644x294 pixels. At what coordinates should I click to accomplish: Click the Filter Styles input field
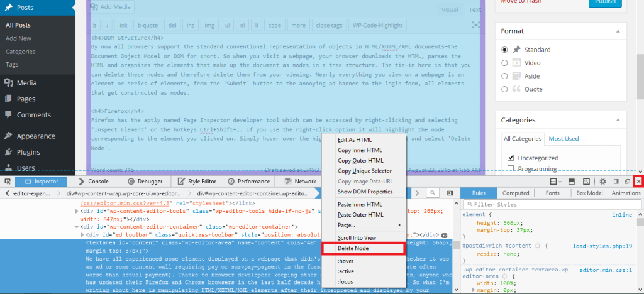click(552, 204)
